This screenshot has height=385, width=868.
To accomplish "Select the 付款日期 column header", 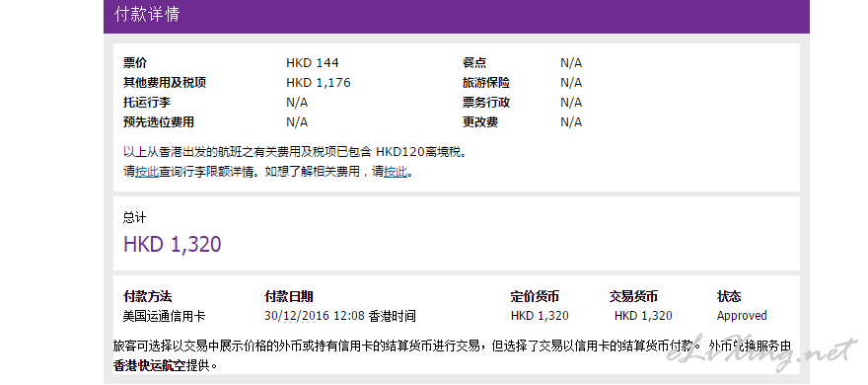I will [288, 296].
